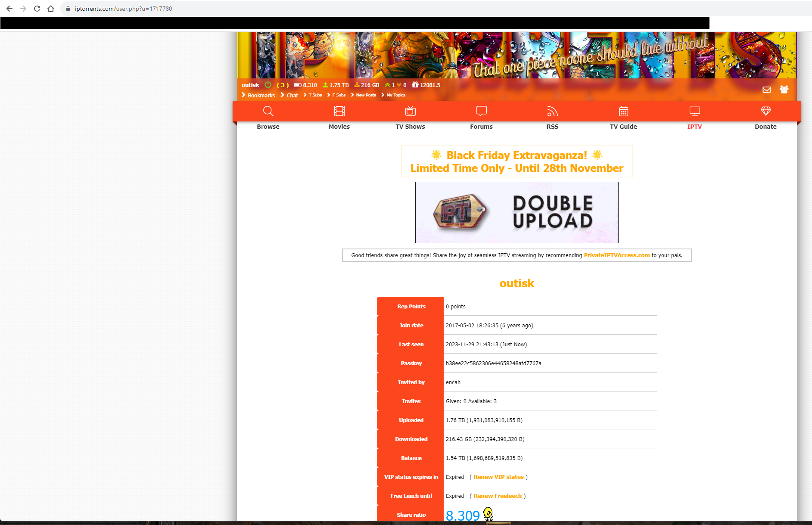Screen dimensions: 812x525
Task: Click the IPTV monitor icon
Action: (695, 111)
